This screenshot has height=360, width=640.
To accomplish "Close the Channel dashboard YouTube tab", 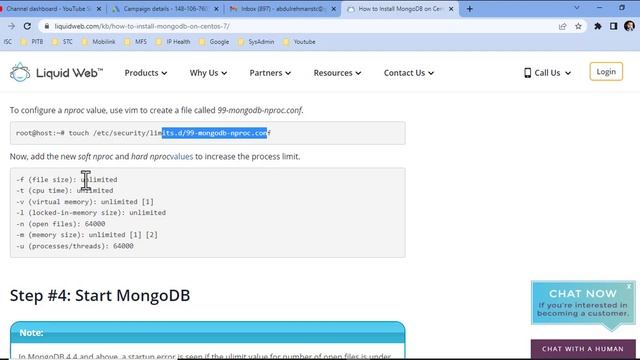I will pos(98,9).
